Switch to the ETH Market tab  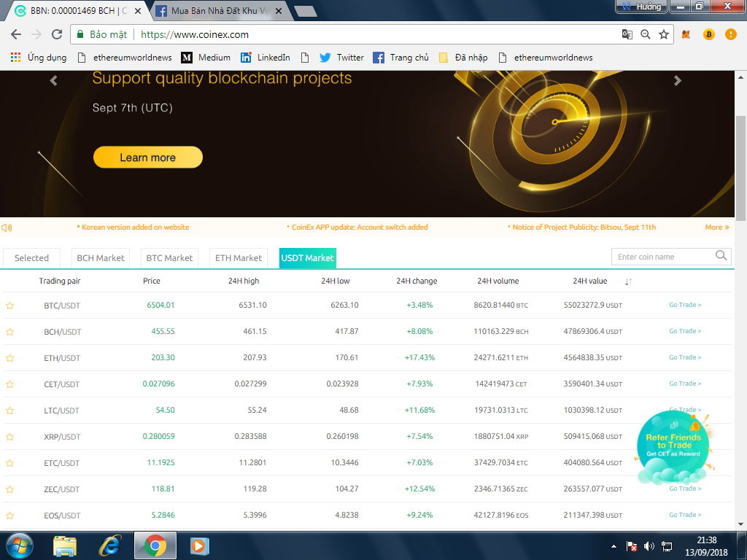(x=239, y=258)
